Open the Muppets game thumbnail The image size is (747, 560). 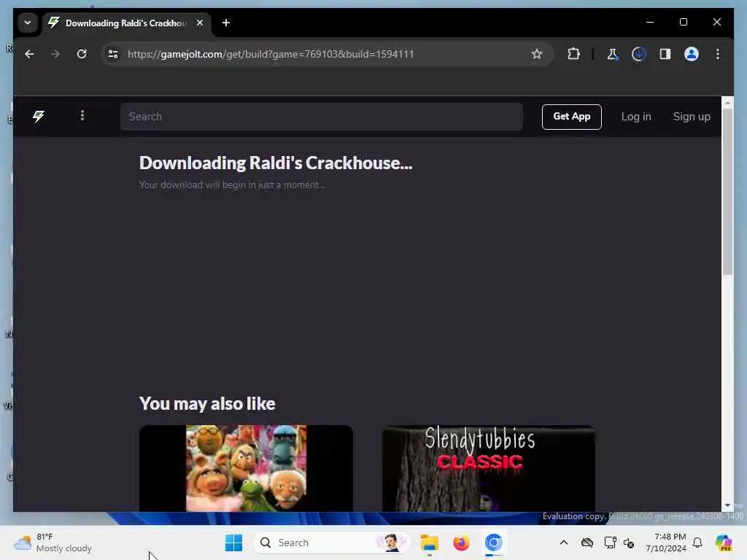pyautogui.click(x=246, y=469)
